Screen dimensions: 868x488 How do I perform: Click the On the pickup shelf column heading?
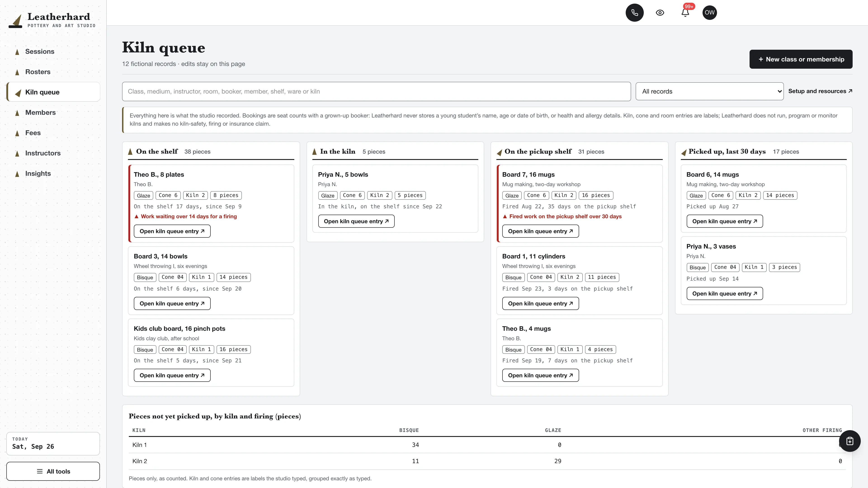[538, 152]
